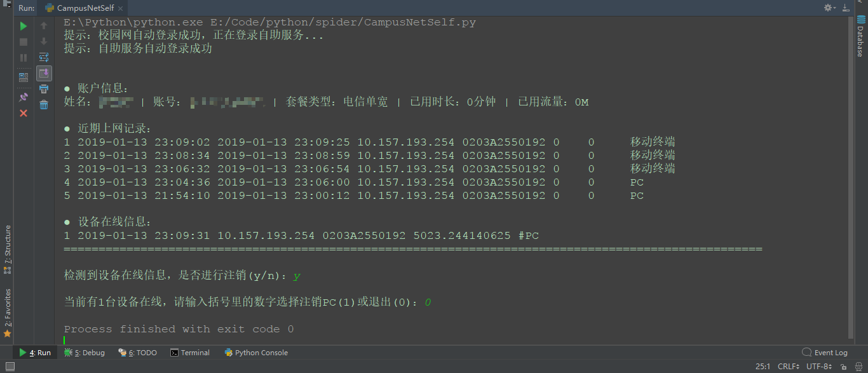Clear console with the trash can icon

pyautogui.click(x=44, y=105)
